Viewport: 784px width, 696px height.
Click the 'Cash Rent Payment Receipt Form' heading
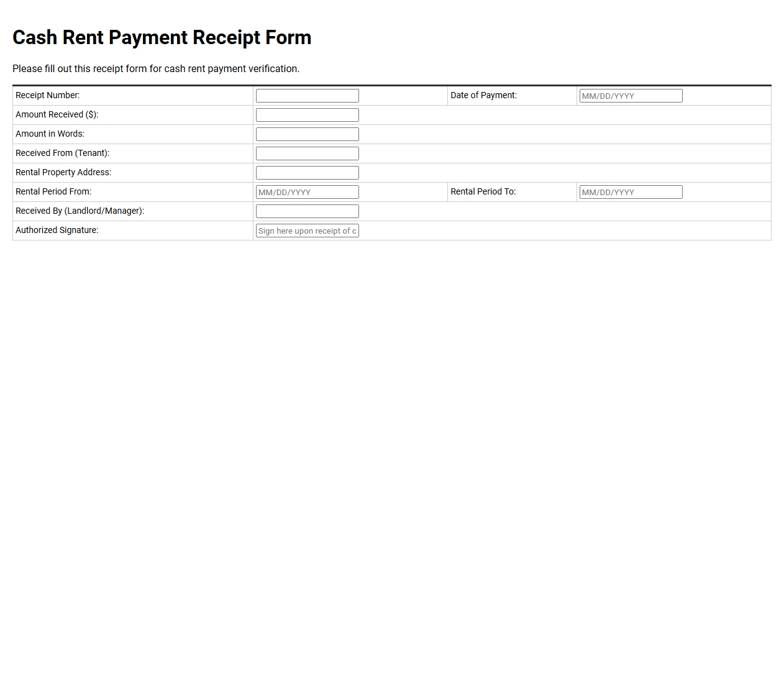[162, 37]
